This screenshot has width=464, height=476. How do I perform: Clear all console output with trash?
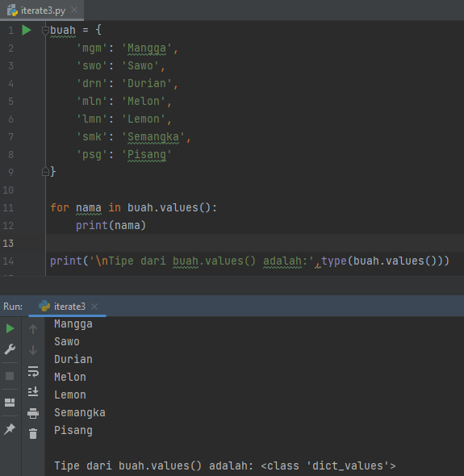[33, 433]
